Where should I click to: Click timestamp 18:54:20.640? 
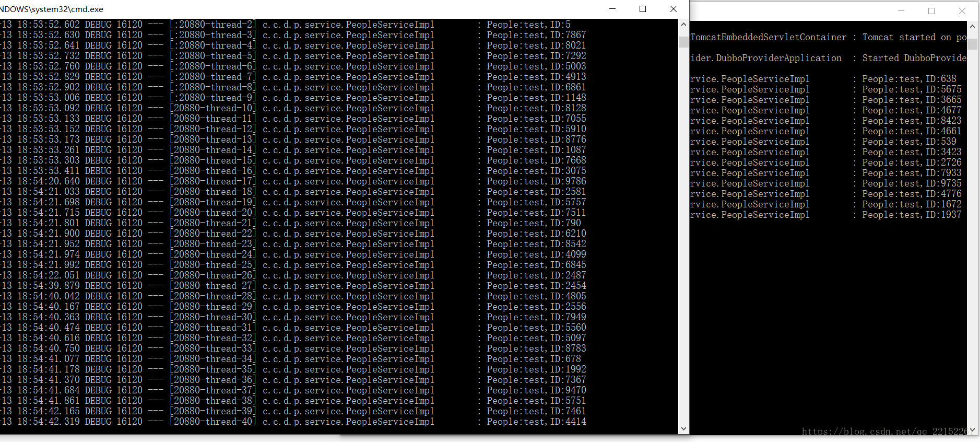tap(49, 181)
